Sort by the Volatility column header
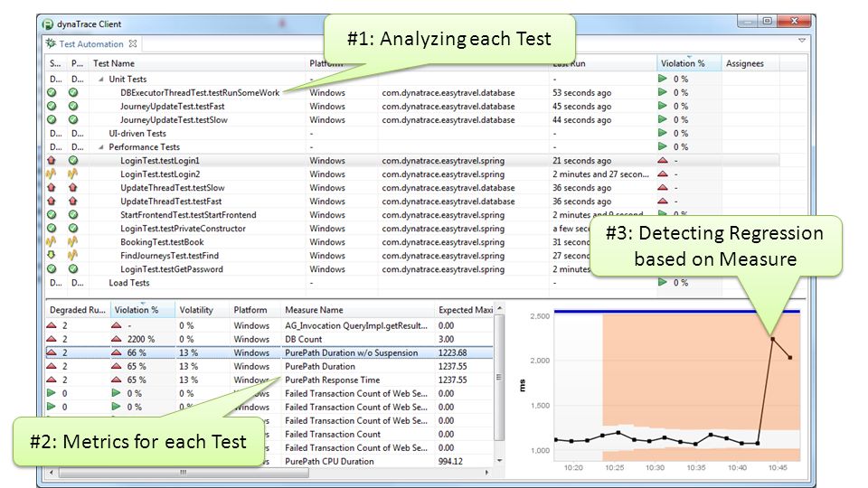This screenshot has width=868, height=488. pos(196,310)
